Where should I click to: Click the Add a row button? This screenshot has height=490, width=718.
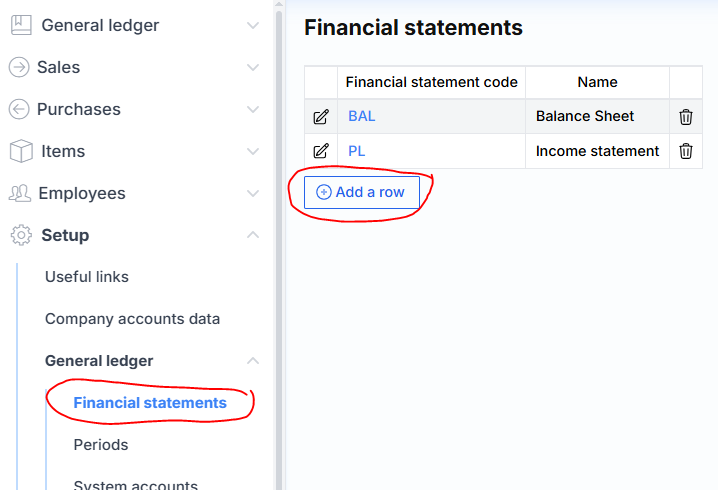pyautogui.click(x=361, y=192)
